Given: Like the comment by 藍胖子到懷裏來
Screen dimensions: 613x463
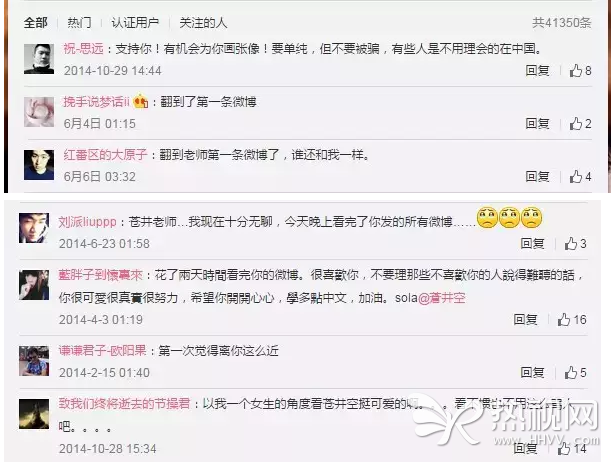Looking at the screenshot, I should (572, 320).
